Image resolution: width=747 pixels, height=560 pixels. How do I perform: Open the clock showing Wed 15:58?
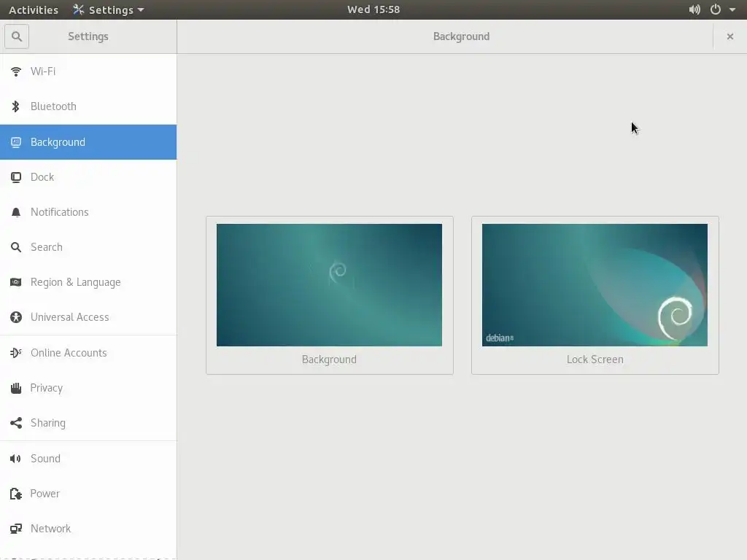coord(373,9)
